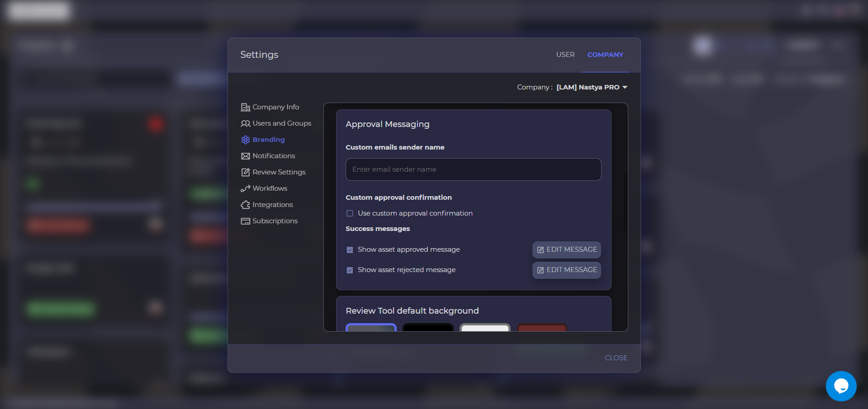
Task: Uncheck Show asset rejected message
Action: (x=350, y=270)
